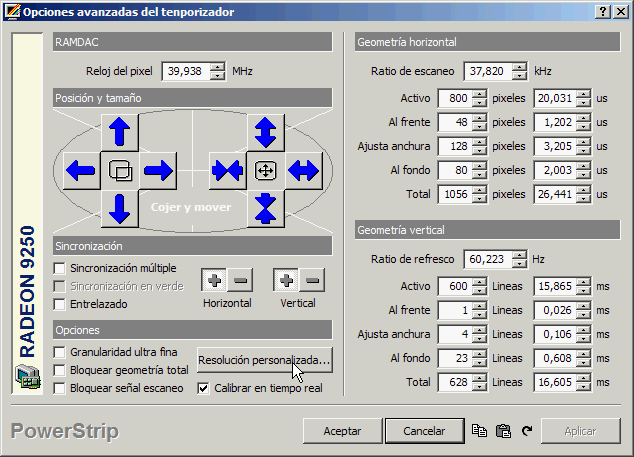Increase horizontal Ajusta anchura pixeles spinner

pyautogui.click(x=479, y=142)
